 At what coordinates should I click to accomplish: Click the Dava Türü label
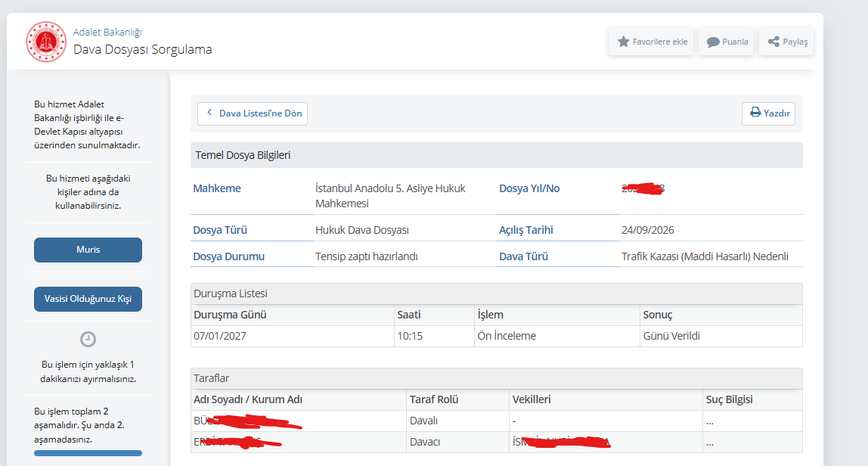[524, 256]
